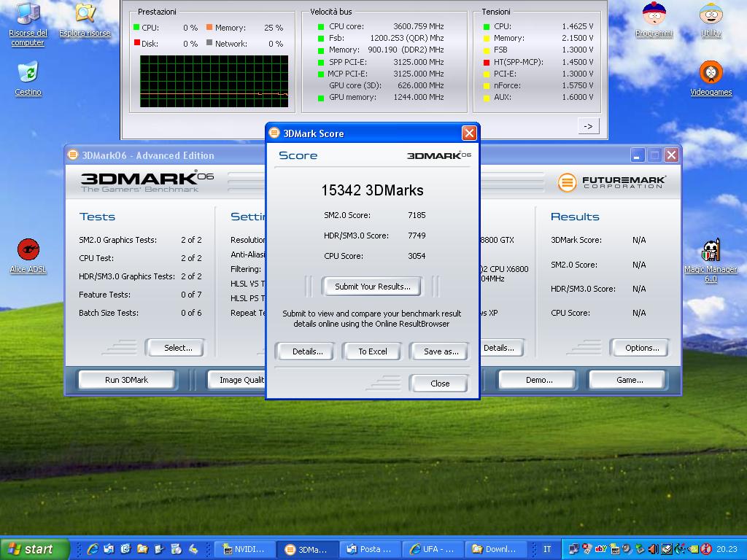The height and width of the screenshot is (560, 747).
Task: Click the 15342 3DMarks score text
Action: [x=372, y=190]
